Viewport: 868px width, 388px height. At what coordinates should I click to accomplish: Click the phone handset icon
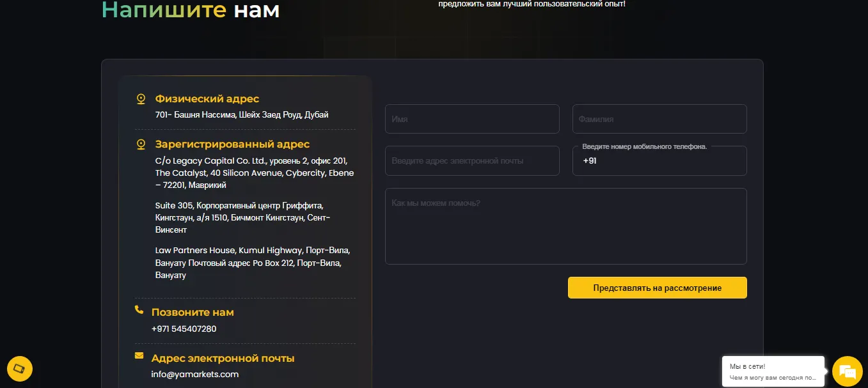click(x=139, y=309)
